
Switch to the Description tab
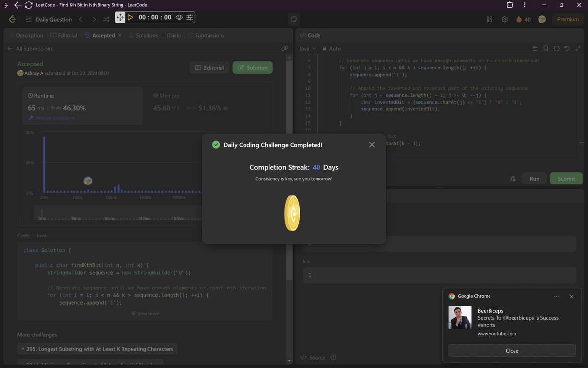[26, 35]
